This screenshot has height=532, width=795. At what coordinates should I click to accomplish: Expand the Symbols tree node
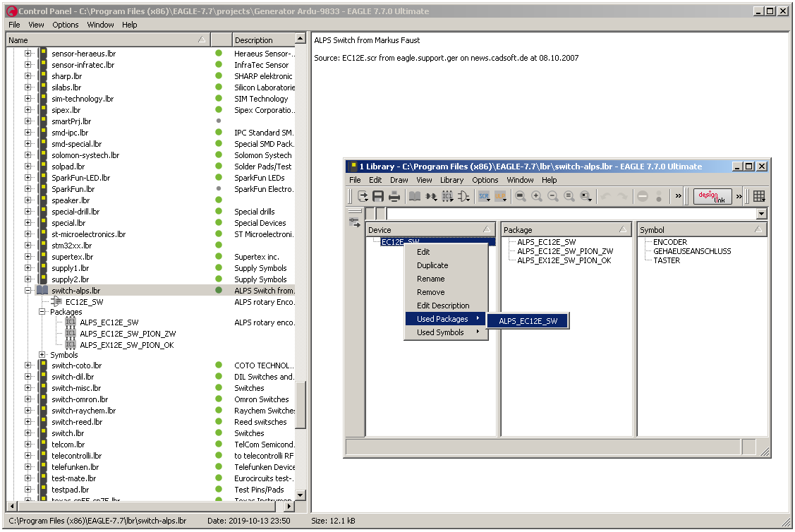coord(42,355)
